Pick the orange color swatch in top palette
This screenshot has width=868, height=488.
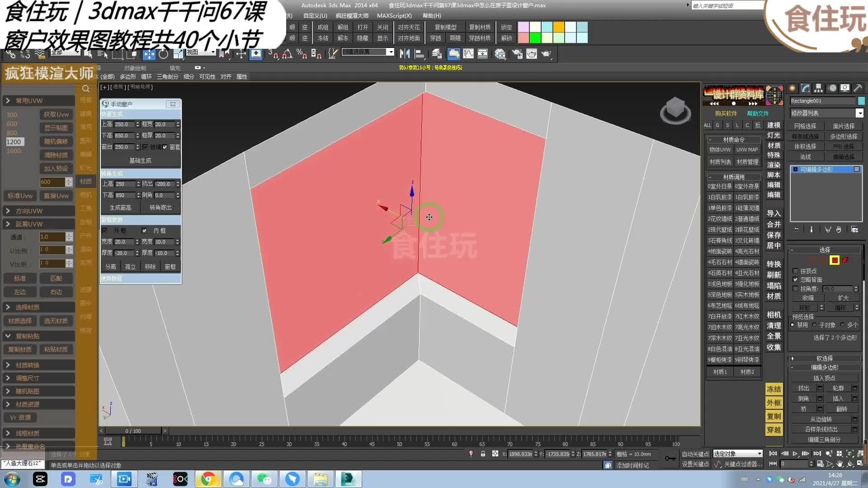click(x=558, y=27)
